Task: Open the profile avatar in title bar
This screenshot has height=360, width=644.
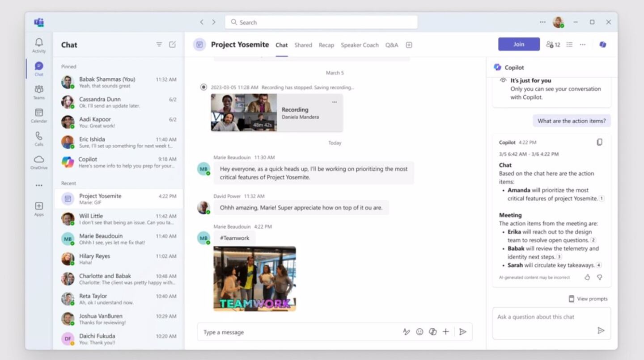Action: coord(558,22)
